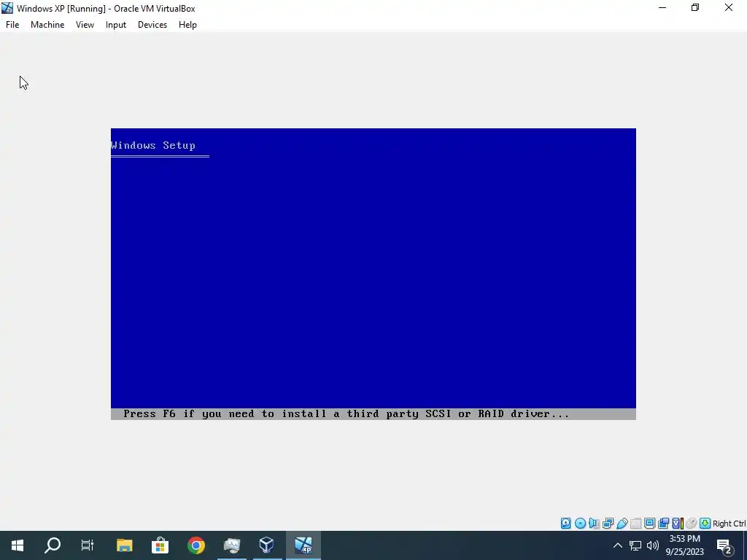Open the monitor app next to Chrome
The image size is (747, 560).
tap(232, 545)
